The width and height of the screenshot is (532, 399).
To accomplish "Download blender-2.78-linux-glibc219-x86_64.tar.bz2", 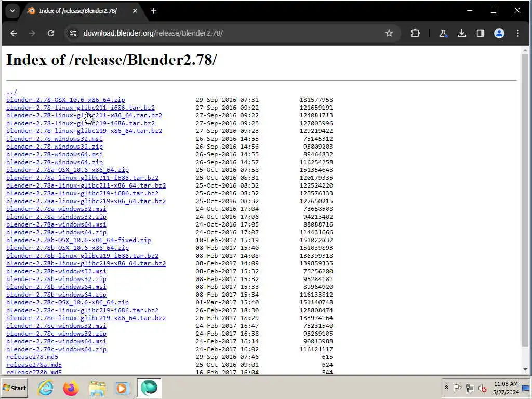I will [84, 131].
